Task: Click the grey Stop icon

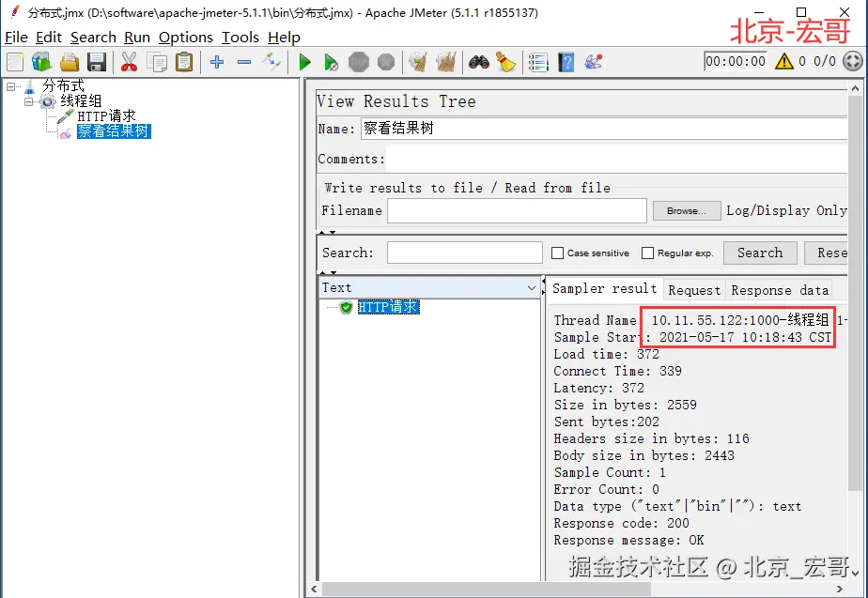Action: pos(359,62)
